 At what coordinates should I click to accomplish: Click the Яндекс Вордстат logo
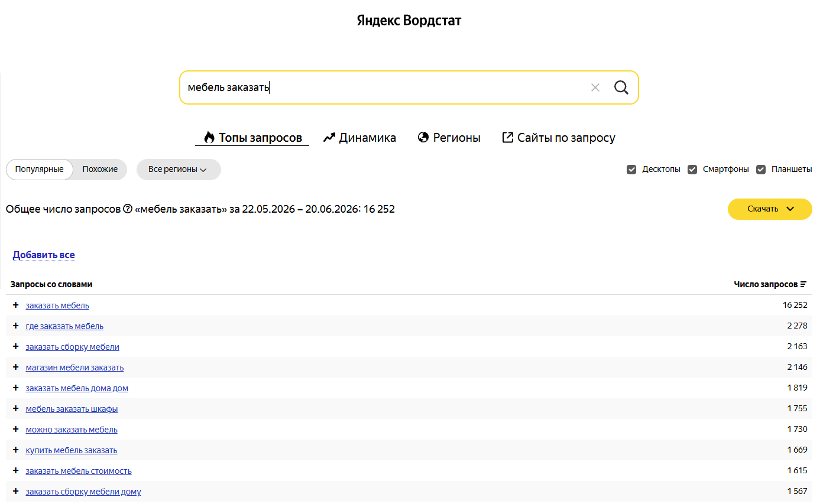pyautogui.click(x=409, y=21)
